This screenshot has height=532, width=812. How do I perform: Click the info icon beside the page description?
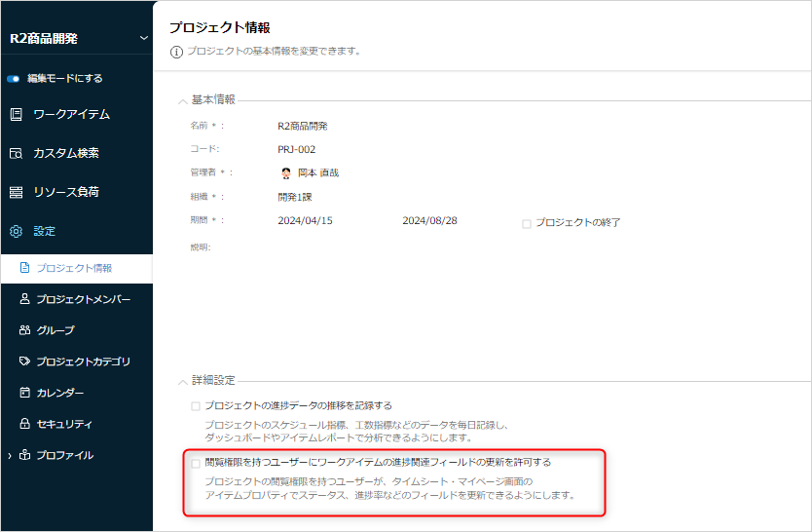[x=175, y=52]
